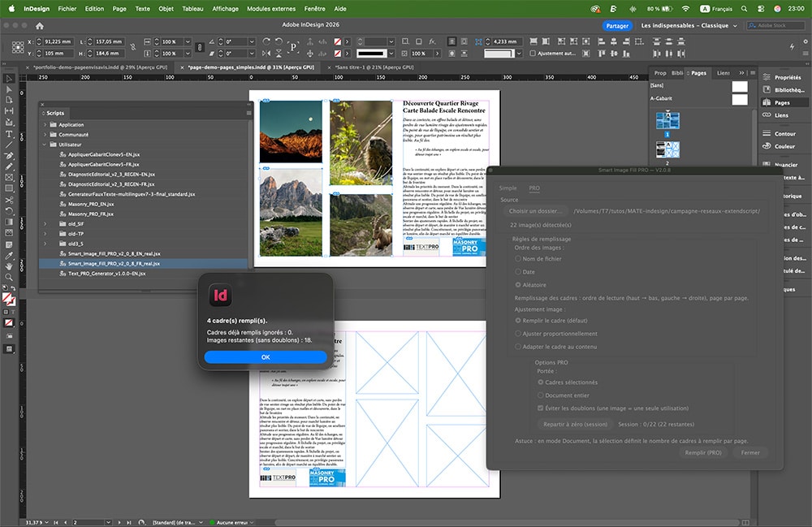Collapse the Utilisateur folder
Viewport: 812px width, 527px height.
45,144
